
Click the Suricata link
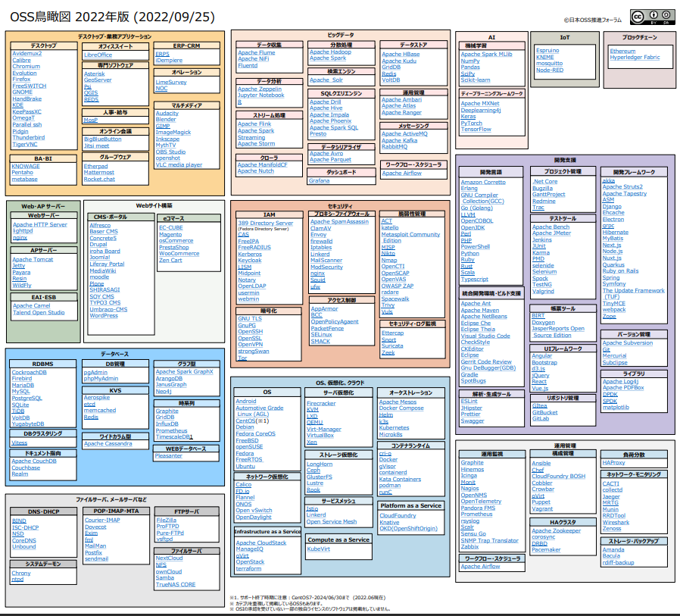tap(392, 346)
